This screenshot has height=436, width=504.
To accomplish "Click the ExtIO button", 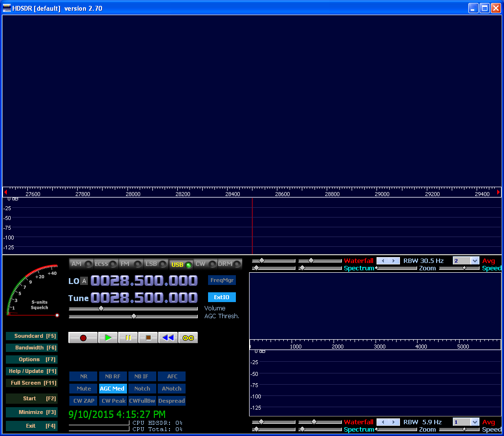I will coord(221,297).
